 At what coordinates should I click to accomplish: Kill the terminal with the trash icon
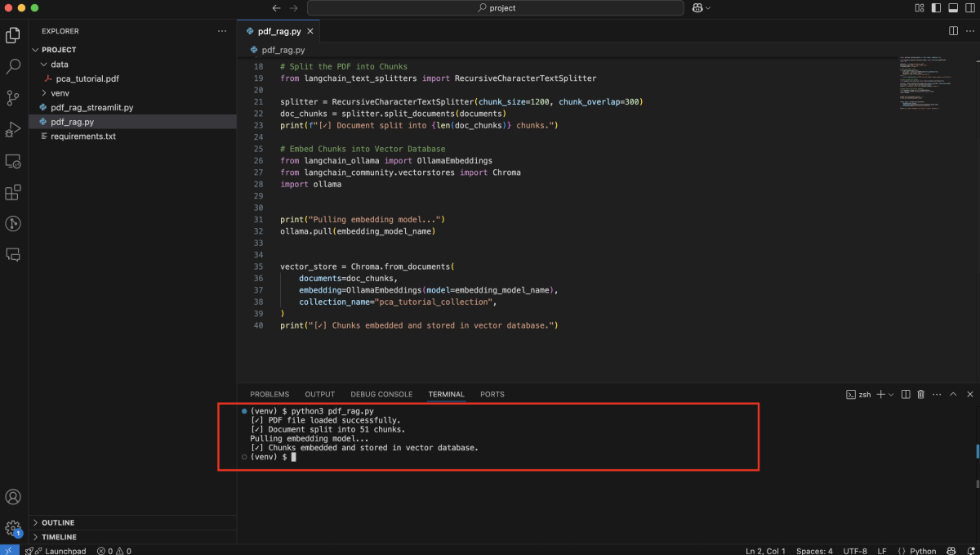coord(920,395)
